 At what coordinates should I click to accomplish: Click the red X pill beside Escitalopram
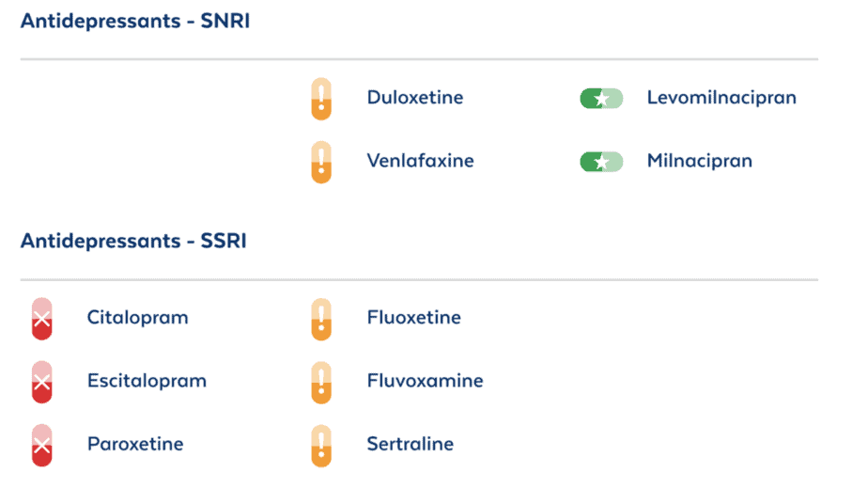pos(41,382)
